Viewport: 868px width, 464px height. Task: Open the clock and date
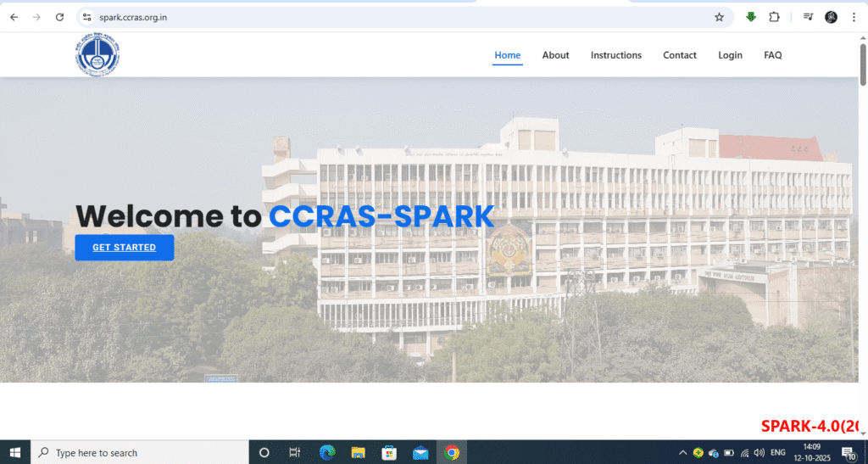811,452
